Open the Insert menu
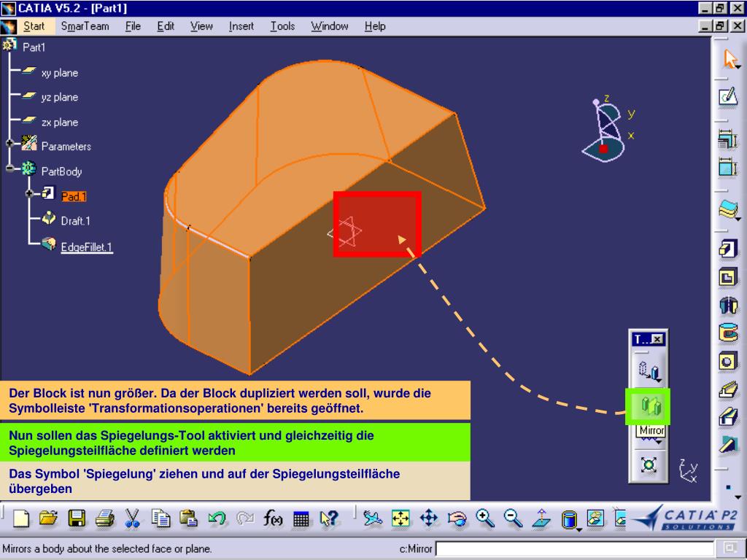Viewport: 747px width, 560px height. click(241, 26)
